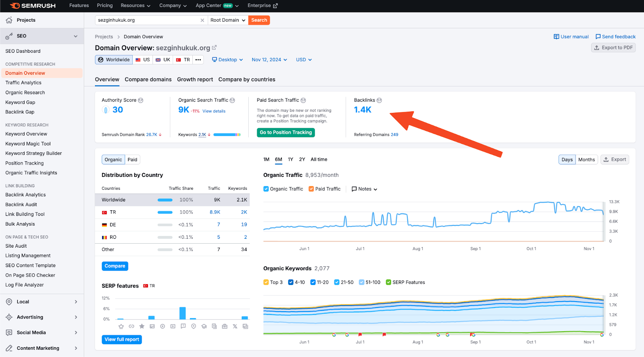The image size is (644, 357).
Task: Click the keywords position distribution bar
Action: (227, 135)
